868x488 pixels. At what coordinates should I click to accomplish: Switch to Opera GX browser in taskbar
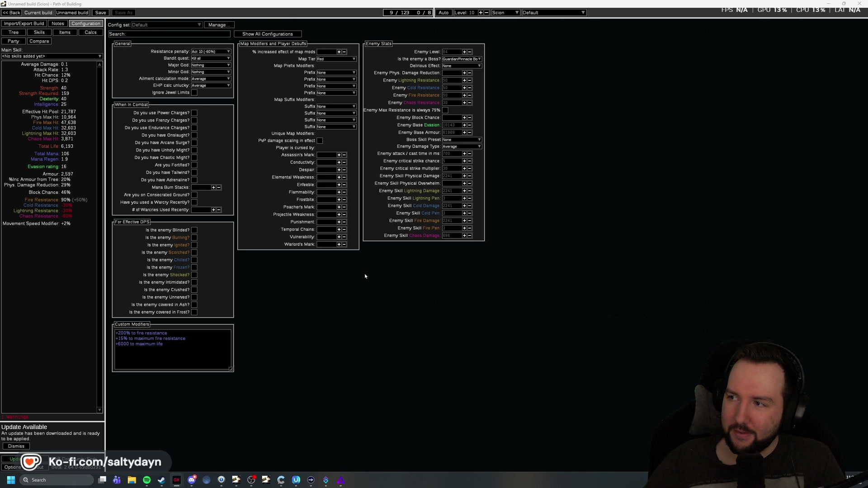coord(176,480)
